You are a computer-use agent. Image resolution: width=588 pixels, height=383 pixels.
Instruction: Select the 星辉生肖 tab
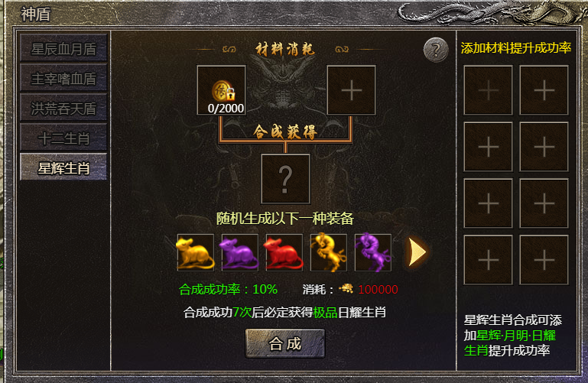click(x=63, y=167)
